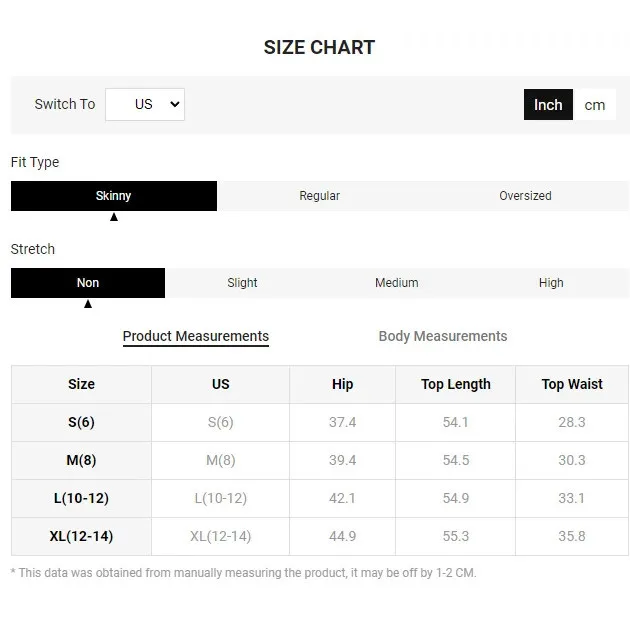Open the Switch To US dropdown
630x630 pixels.
(145, 104)
